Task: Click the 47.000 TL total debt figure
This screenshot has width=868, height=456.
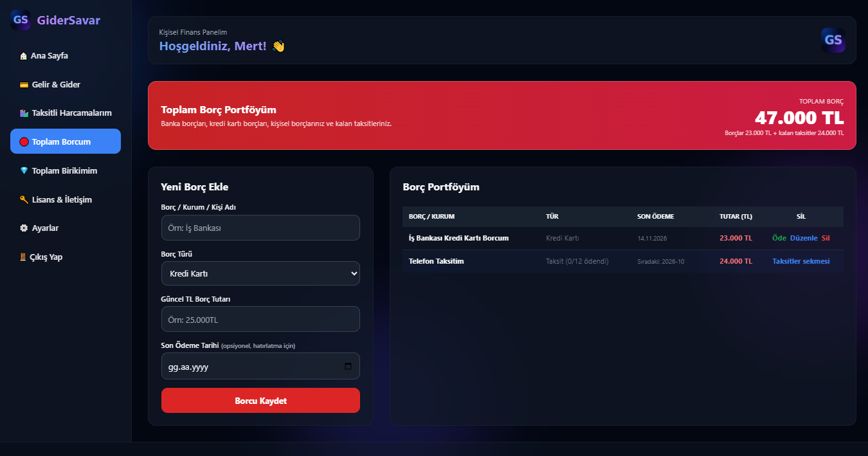Action: tap(799, 118)
